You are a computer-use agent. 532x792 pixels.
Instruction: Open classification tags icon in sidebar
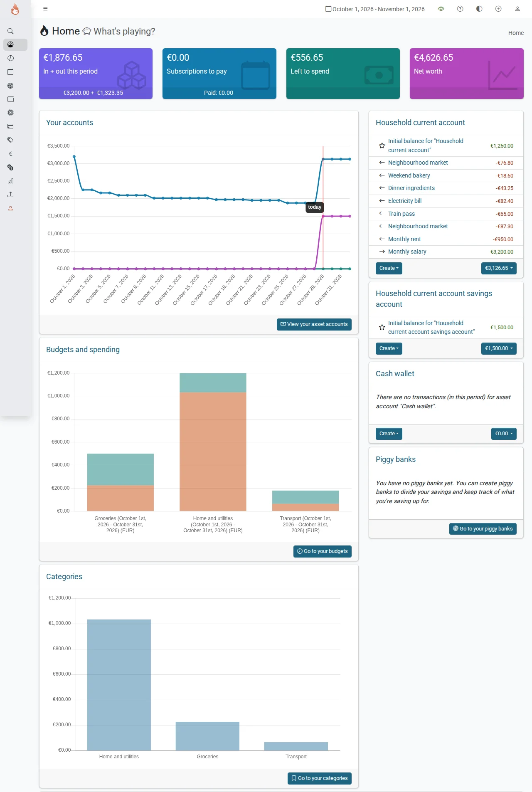[x=10, y=140]
